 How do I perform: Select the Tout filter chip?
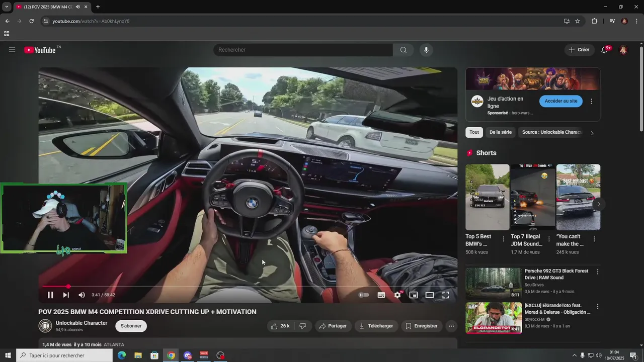[474, 132]
